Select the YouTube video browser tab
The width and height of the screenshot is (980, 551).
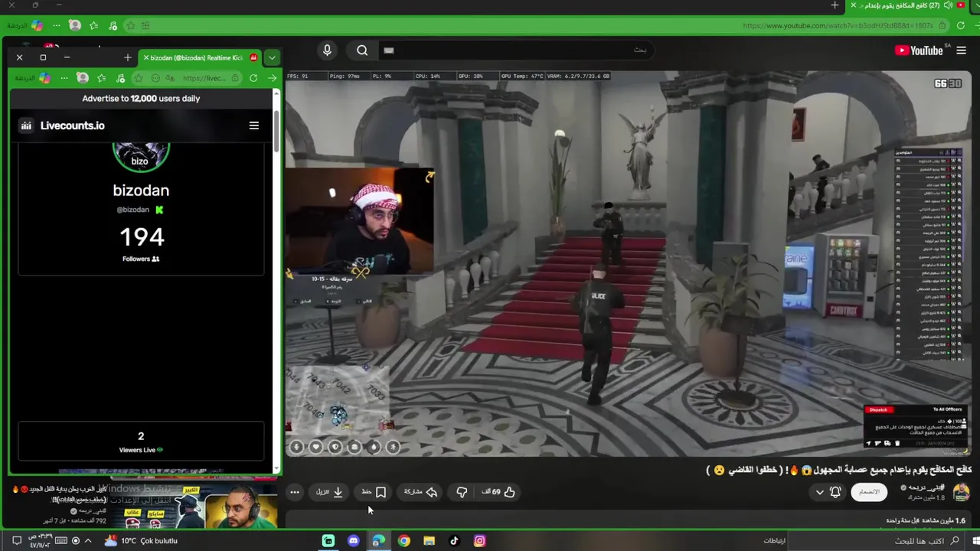907,5
